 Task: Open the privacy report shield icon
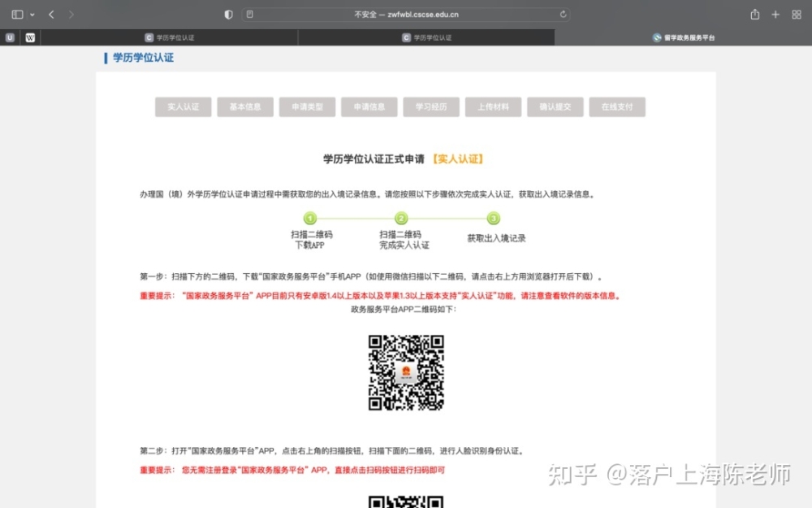(x=228, y=15)
